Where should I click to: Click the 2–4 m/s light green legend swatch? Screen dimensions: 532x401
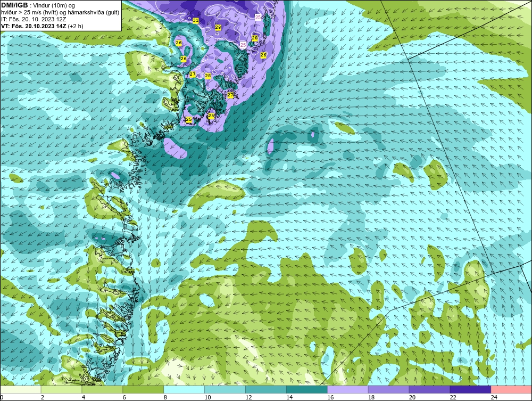61,389
